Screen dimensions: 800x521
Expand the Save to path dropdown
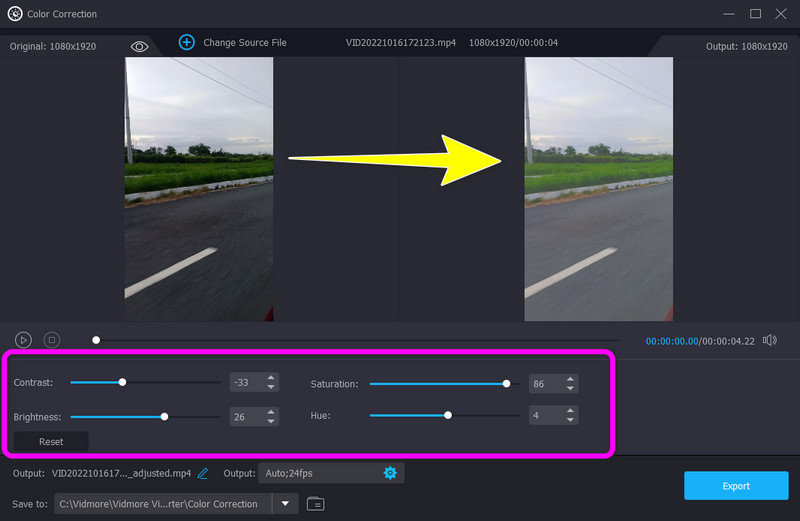(x=285, y=503)
